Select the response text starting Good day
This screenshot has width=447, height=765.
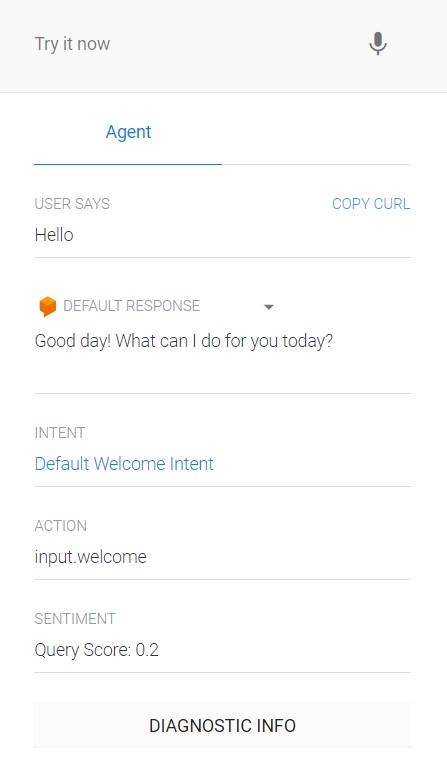pos(183,341)
